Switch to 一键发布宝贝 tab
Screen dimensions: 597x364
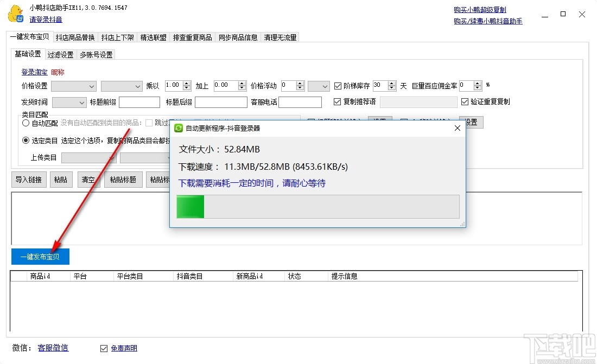coord(29,36)
